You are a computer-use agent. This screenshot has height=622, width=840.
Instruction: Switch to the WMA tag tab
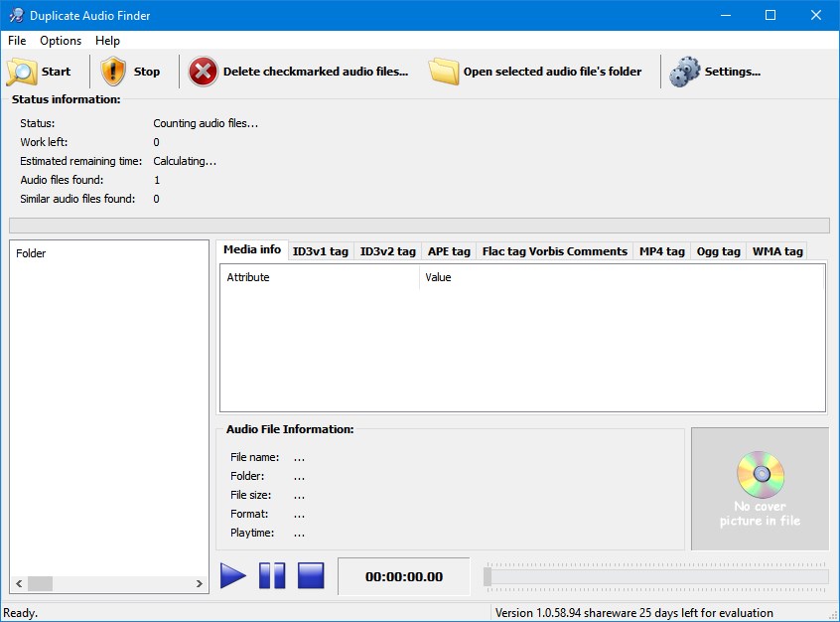(776, 250)
